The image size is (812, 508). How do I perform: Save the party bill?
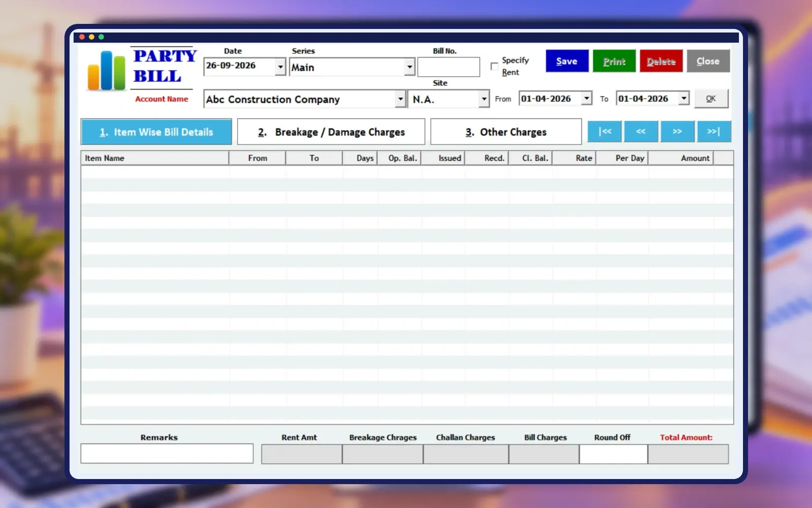coord(567,61)
